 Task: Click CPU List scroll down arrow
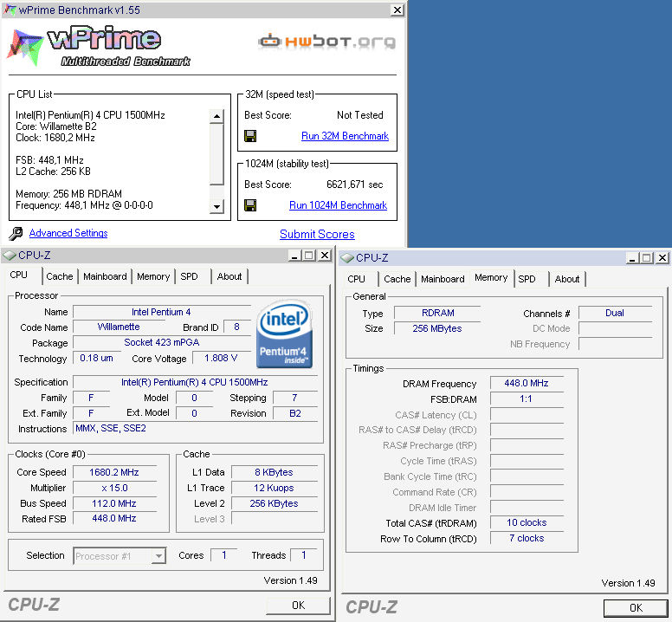(216, 207)
